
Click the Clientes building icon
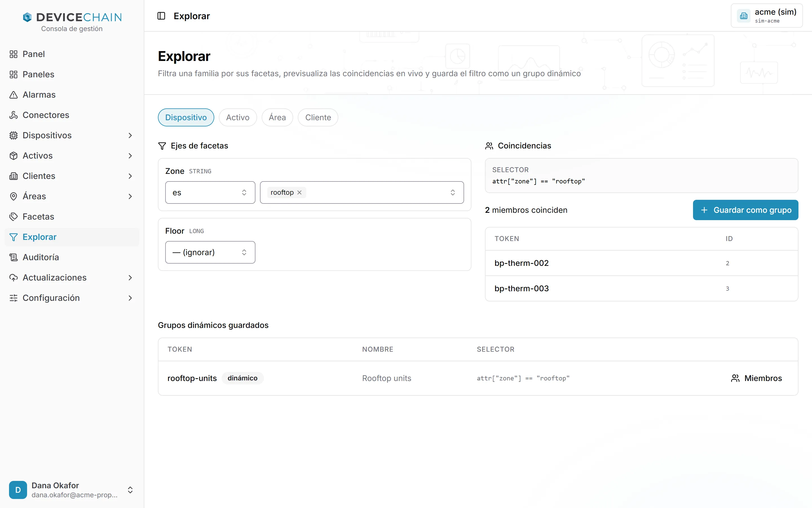coord(14,176)
